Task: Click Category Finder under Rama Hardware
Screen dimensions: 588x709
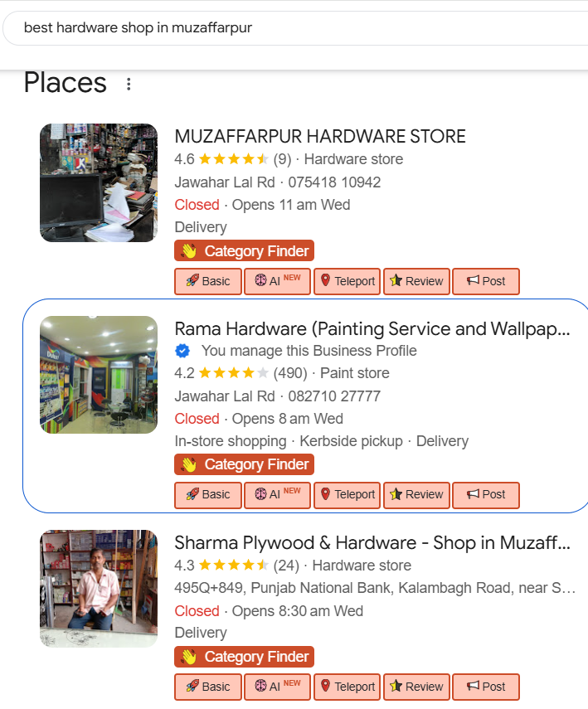Action: point(245,464)
